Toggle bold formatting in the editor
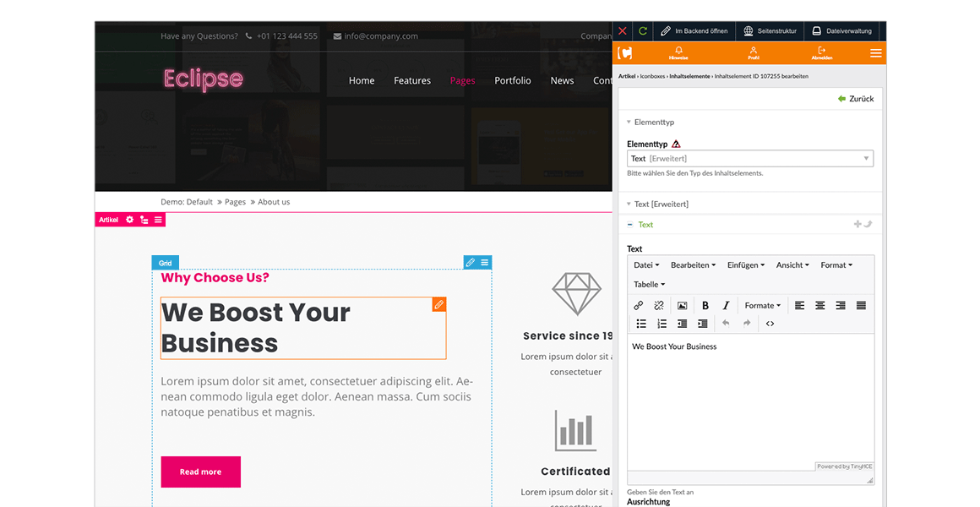Viewport: 980px width, 507px height. [705, 305]
